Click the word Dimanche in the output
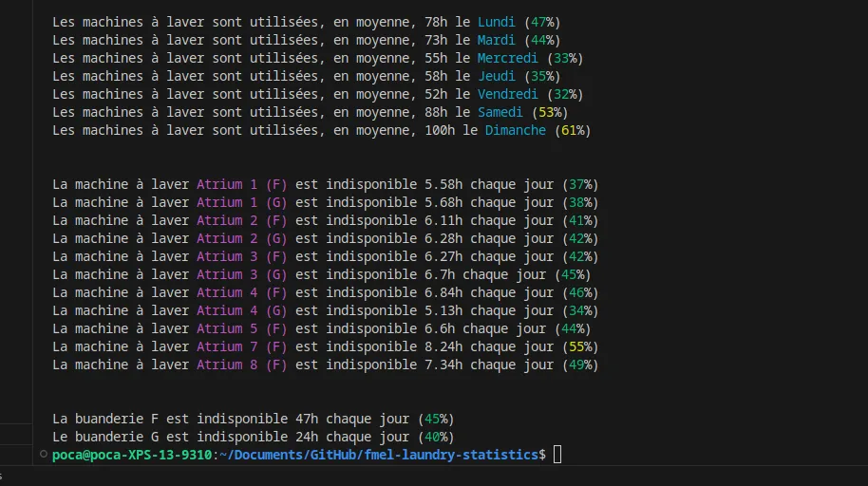Screen dimensions: 868x486 pyautogui.click(x=516, y=130)
